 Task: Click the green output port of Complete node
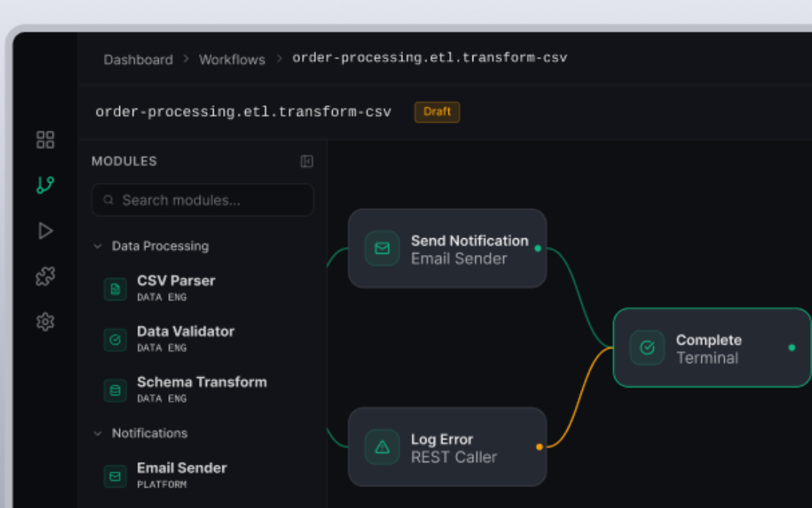click(x=792, y=348)
